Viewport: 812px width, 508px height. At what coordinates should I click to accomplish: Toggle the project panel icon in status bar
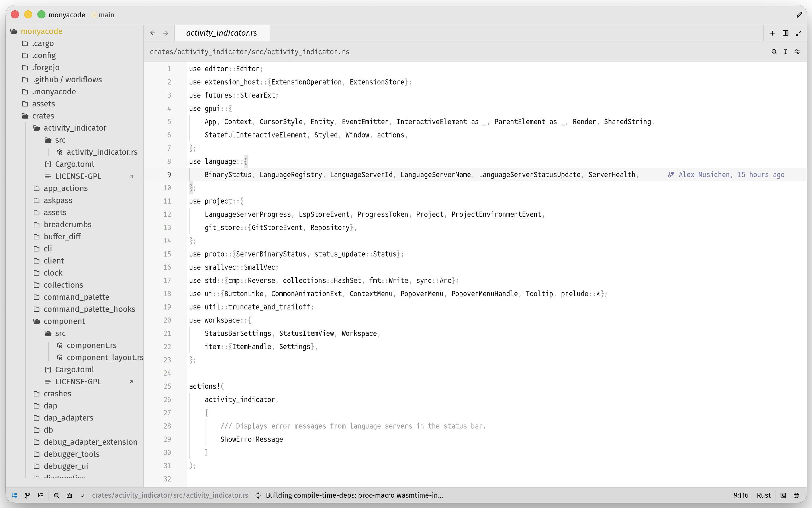click(14, 495)
